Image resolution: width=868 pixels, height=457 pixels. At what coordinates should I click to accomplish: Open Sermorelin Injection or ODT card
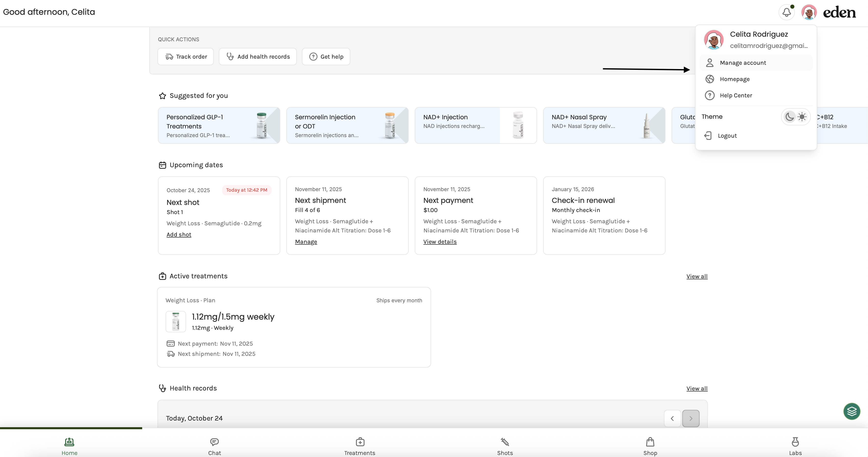click(348, 125)
